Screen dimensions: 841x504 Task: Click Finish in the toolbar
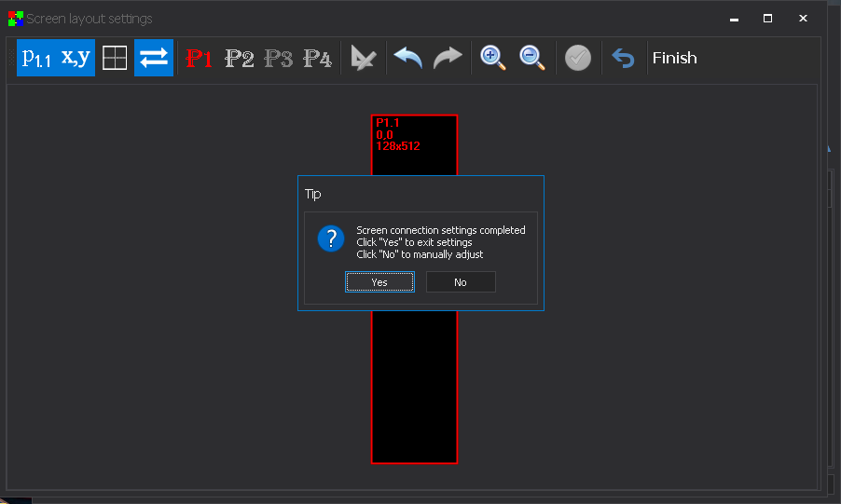pyautogui.click(x=674, y=59)
